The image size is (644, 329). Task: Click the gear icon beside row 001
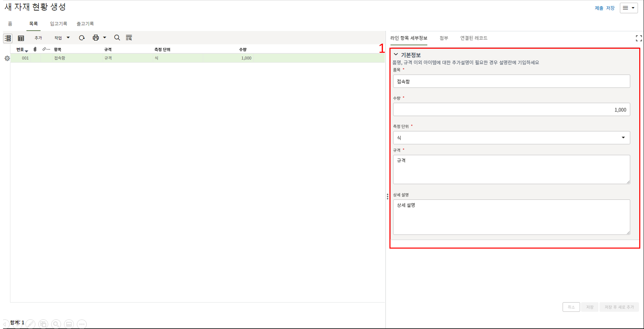tap(7, 58)
